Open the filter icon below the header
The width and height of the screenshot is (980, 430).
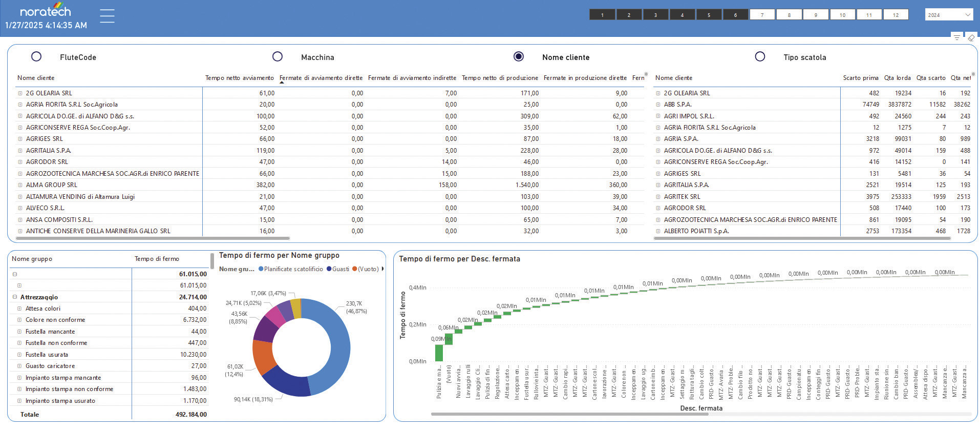[956, 37]
